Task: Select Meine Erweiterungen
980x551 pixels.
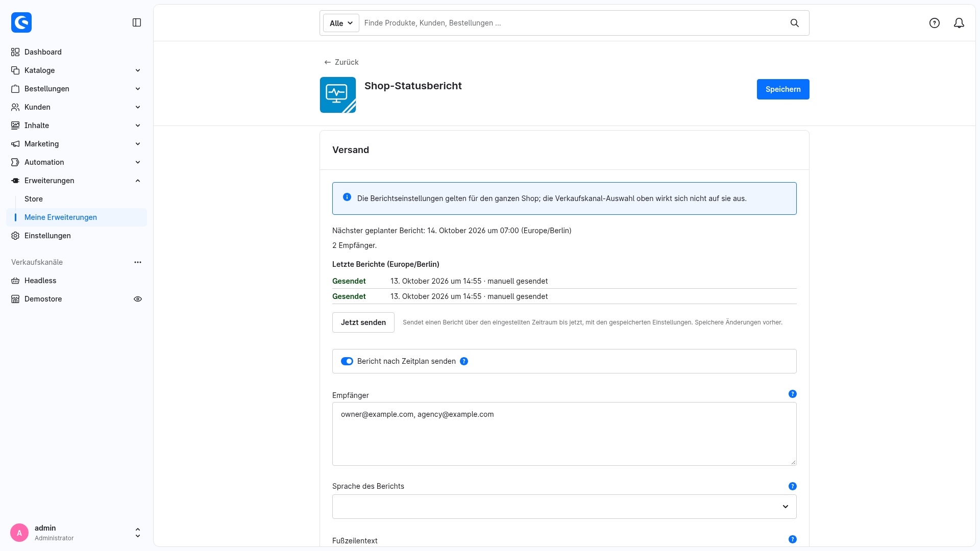Action: tap(76, 217)
